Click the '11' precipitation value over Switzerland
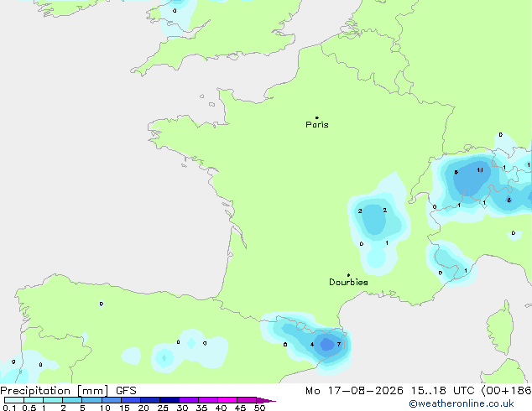 (480, 170)
